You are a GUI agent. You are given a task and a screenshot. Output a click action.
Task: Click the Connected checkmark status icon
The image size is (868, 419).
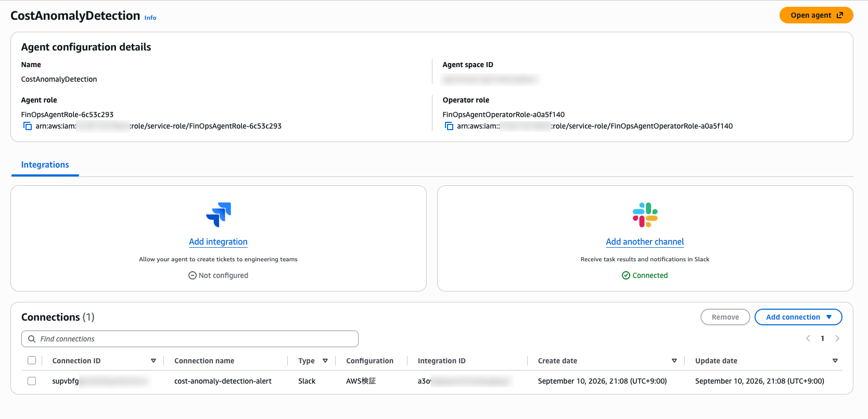626,275
